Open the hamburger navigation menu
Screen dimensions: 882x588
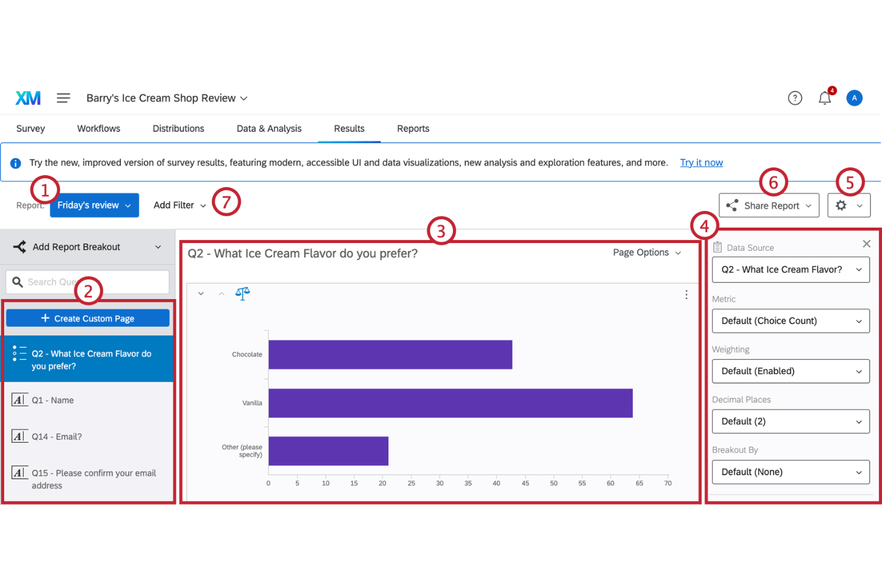point(63,98)
